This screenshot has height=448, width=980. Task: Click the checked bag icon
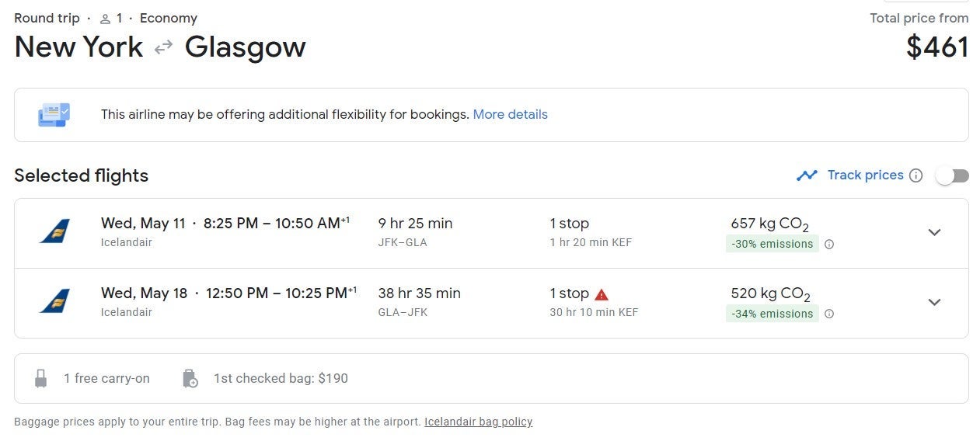point(190,379)
